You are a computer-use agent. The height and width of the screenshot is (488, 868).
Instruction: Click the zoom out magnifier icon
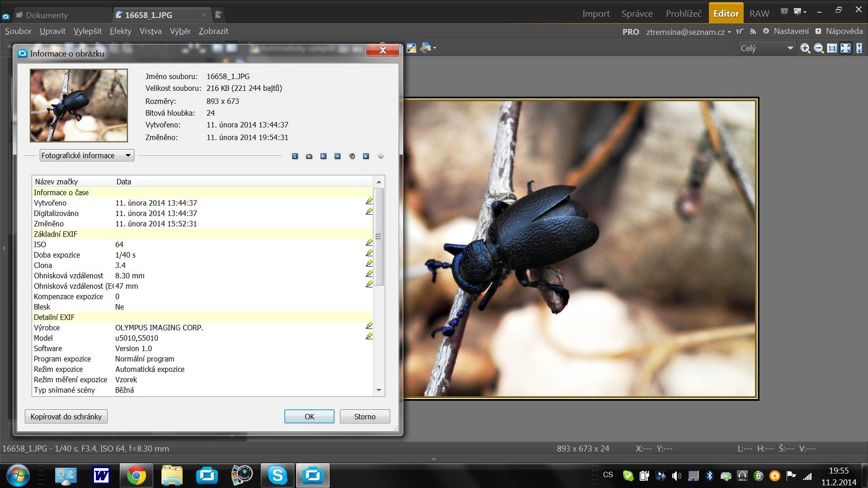pos(818,48)
